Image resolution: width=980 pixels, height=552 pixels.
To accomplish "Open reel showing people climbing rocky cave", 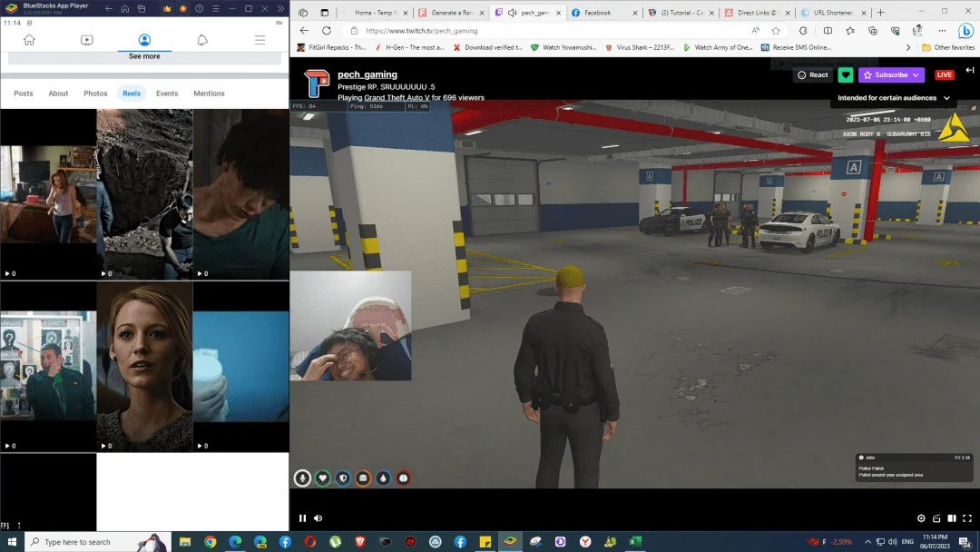I will (144, 194).
